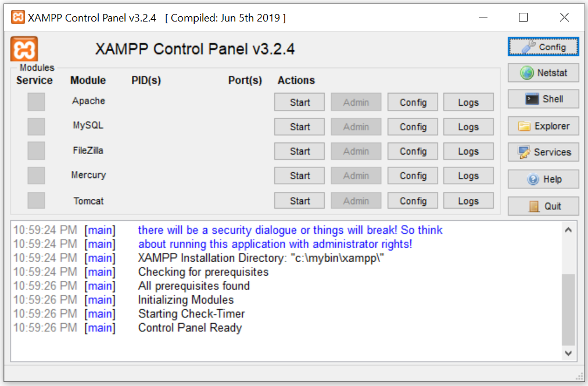Launch the Shell terminal button
The image size is (588, 386).
tap(543, 99)
